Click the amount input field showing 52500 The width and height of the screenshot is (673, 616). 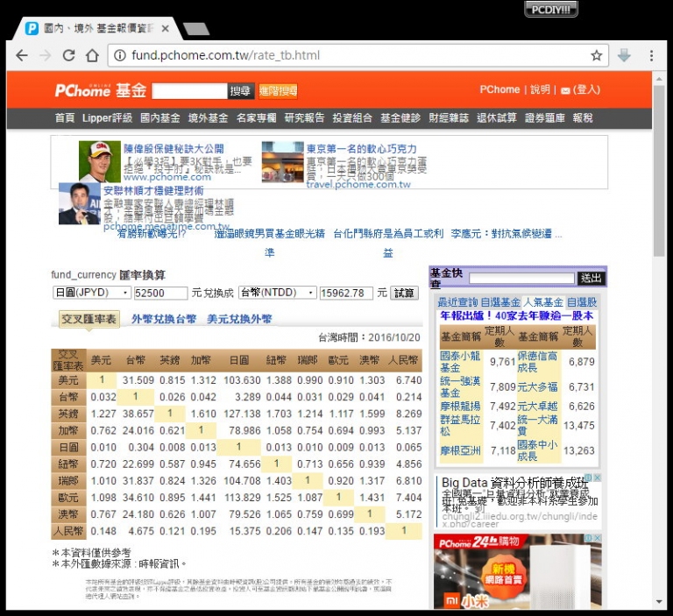point(160,294)
